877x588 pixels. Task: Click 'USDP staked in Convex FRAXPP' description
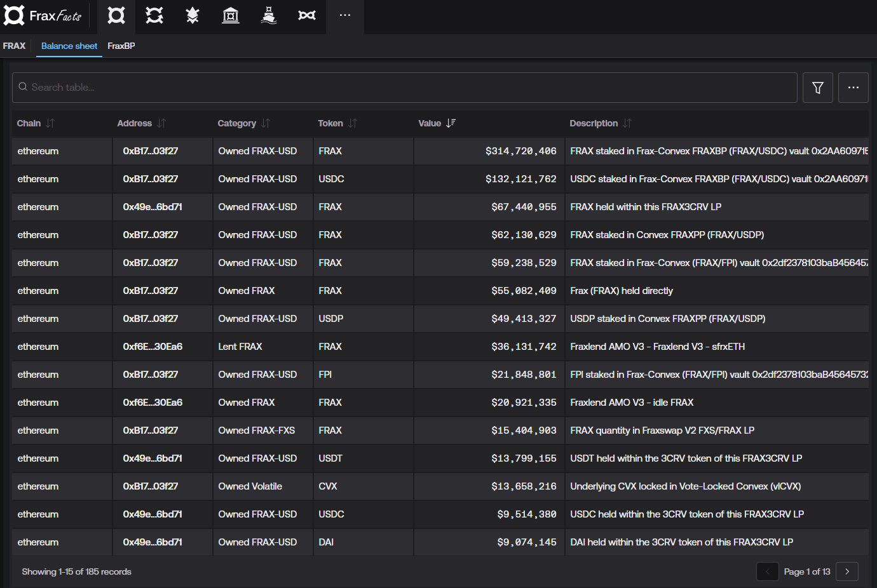tap(668, 319)
